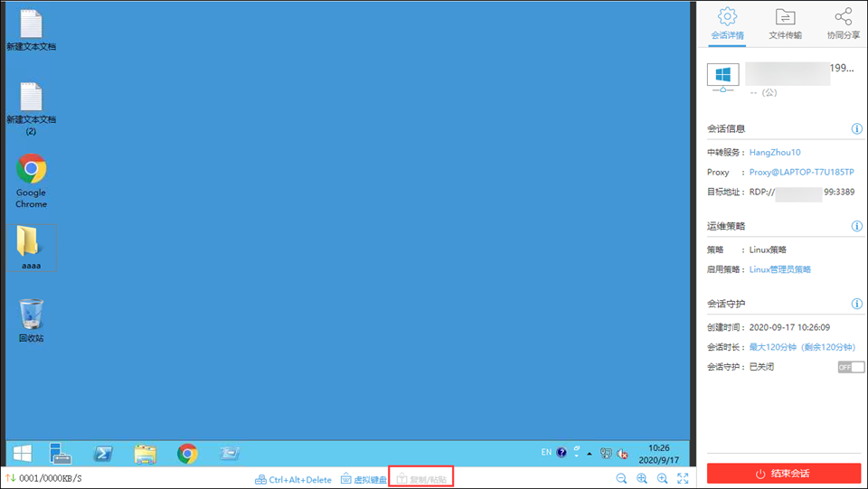Show info for 运维策略 section

coord(856,226)
